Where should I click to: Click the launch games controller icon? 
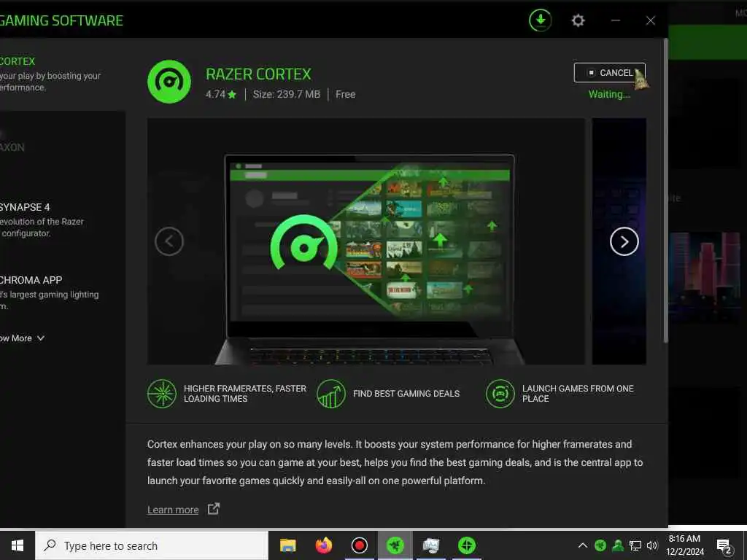[500, 394]
